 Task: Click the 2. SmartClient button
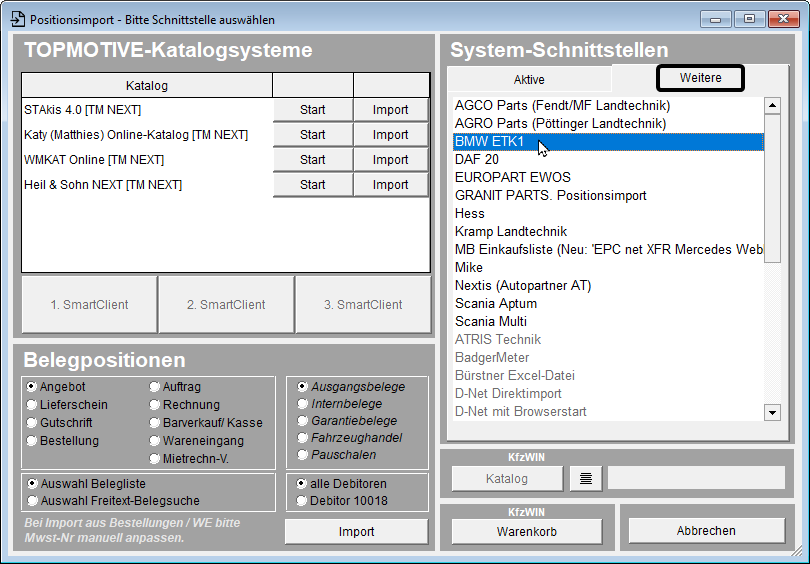pyautogui.click(x=226, y=305)
